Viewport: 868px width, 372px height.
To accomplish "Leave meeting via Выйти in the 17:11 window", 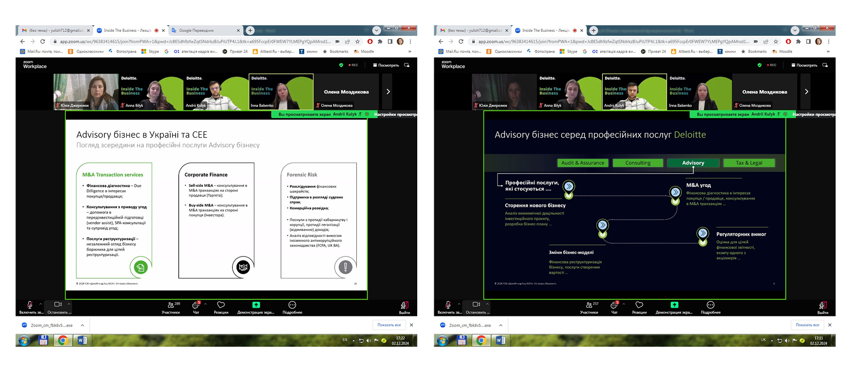I will (x=822, y=308).
